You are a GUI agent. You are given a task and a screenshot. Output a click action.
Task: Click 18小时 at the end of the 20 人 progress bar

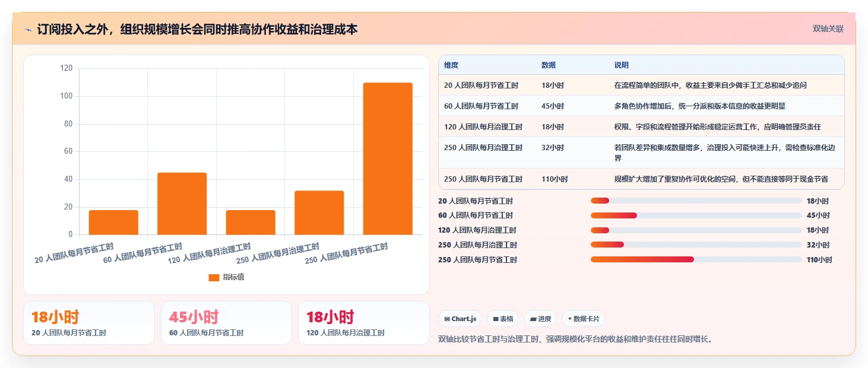click(818, 201)
